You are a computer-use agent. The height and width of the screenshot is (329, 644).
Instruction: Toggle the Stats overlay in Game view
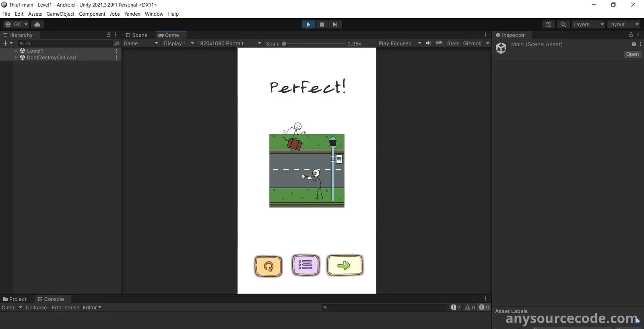coord(453,43)
